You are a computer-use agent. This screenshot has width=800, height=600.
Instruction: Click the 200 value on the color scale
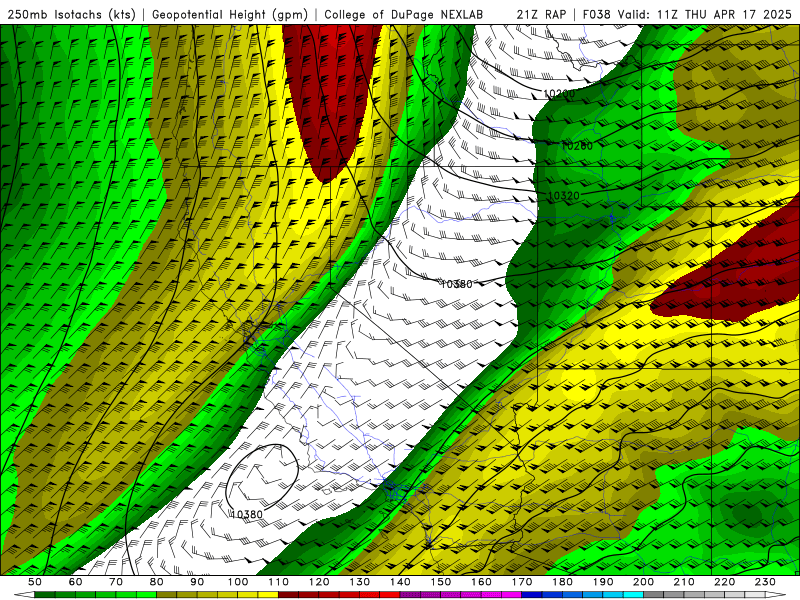(643, 582)
